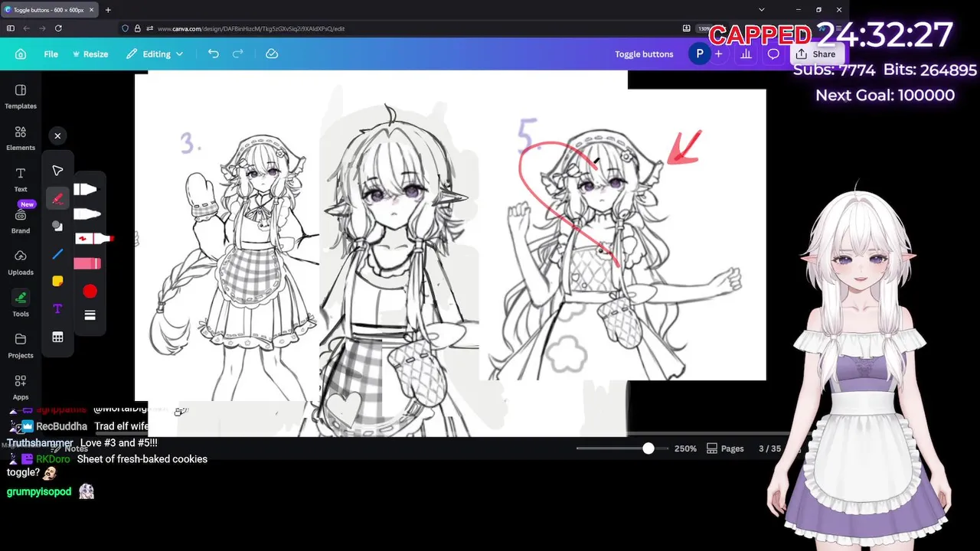Click the 3 / 35 page indicator
The height and width of the screenshot is (551, 980).
[769, 448]
